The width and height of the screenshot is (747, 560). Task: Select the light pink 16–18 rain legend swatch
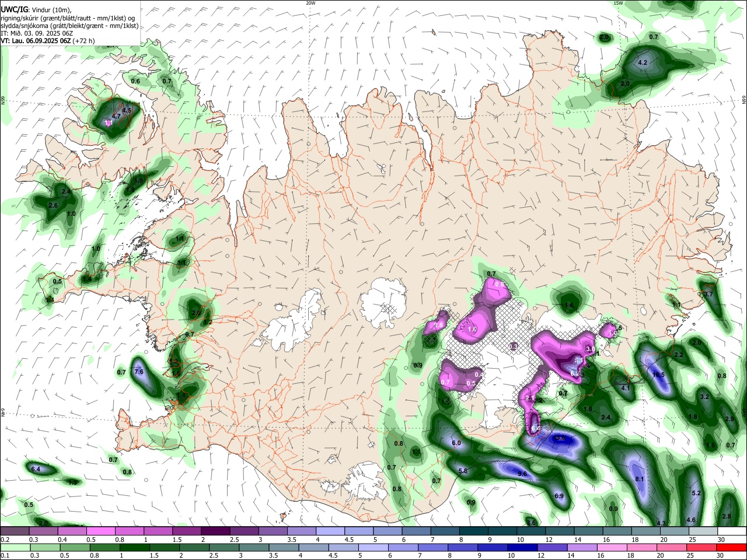coord(613,547)
